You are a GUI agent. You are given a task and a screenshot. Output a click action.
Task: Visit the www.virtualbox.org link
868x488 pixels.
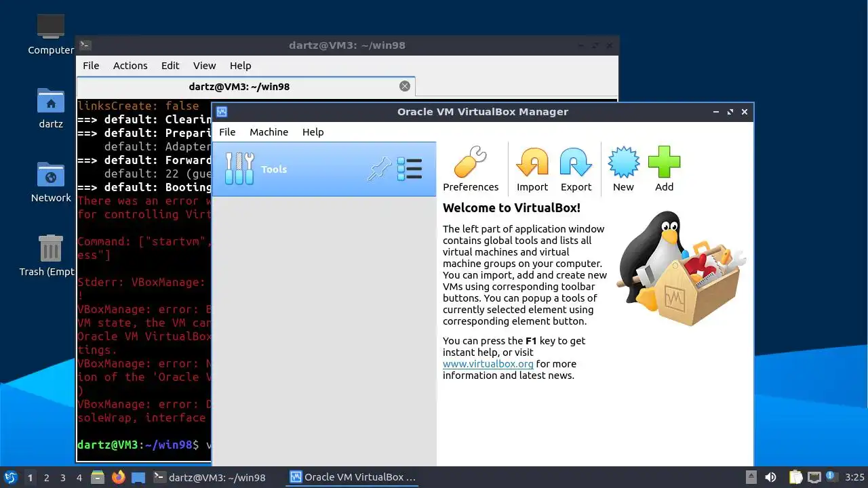(488, 364)
